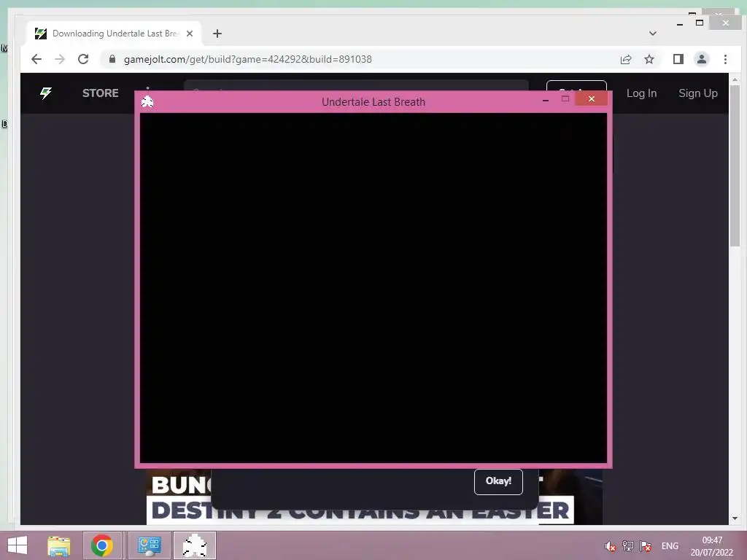Click the Game Jolt lightning logo
747x560 pixels.
(46, 93)
